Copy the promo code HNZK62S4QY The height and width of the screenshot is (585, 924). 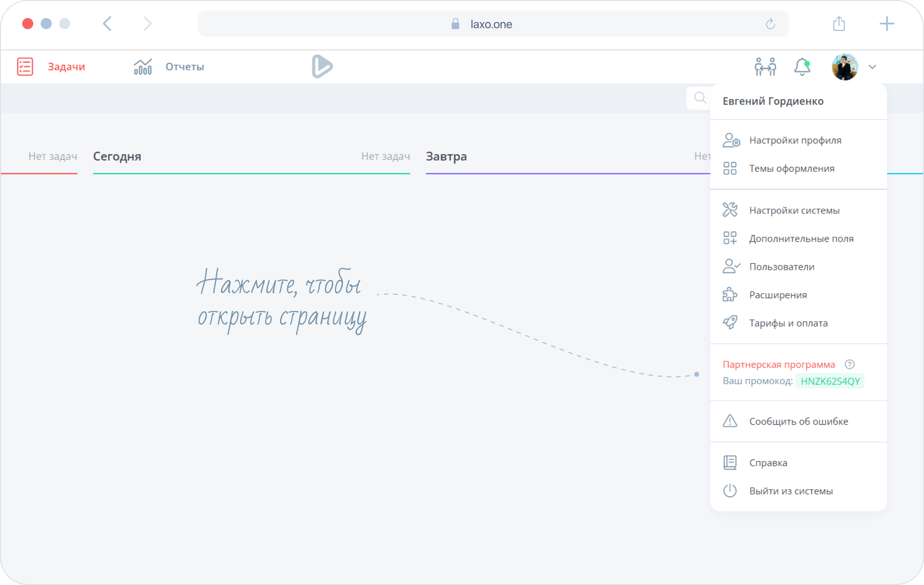tap(830, 381)
